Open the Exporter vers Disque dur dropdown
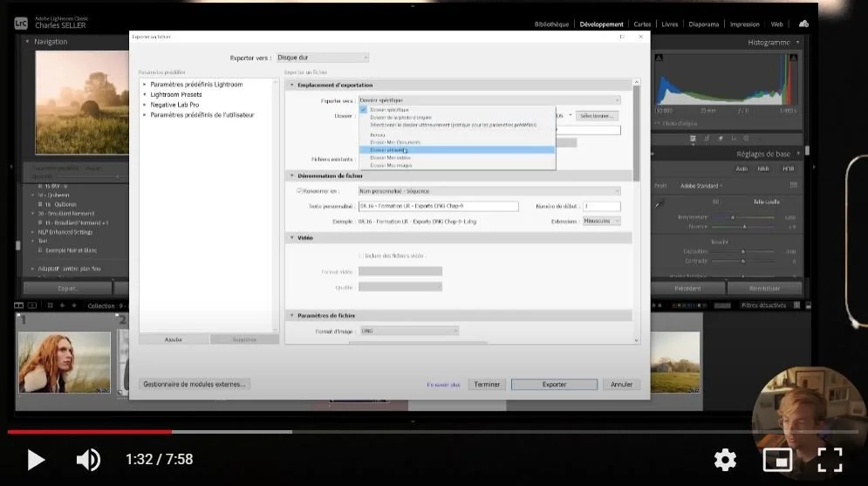The height and width of the screenshot is (486, 868). tap(322, 58)
